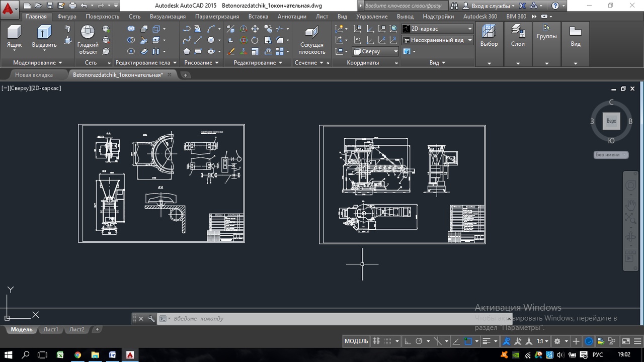Click the red A application menu button
Image resolution: width=644 pixels, height=362 pixels.
[x=9, y=8]
